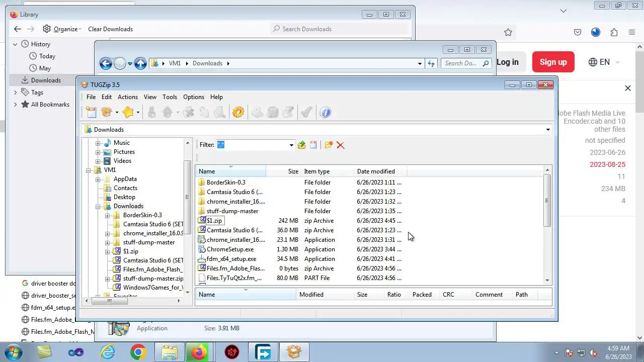
Task: Open Google Chrome from taskbar
Action: coord(138,352)
